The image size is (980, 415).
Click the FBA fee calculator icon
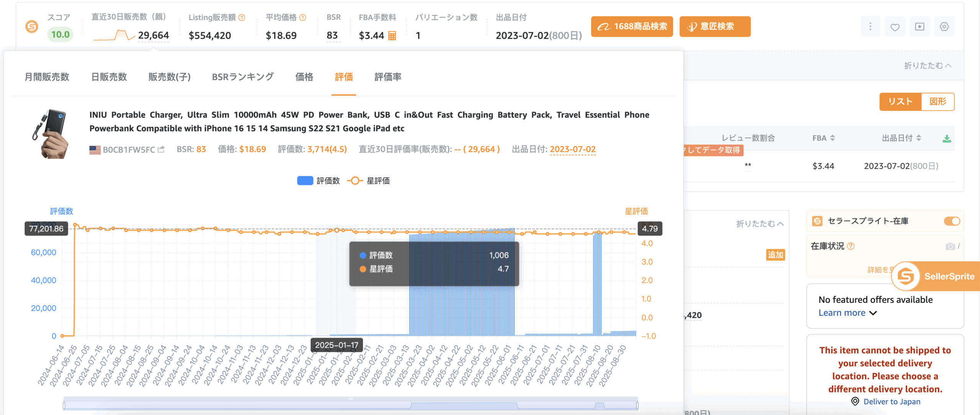392,36
